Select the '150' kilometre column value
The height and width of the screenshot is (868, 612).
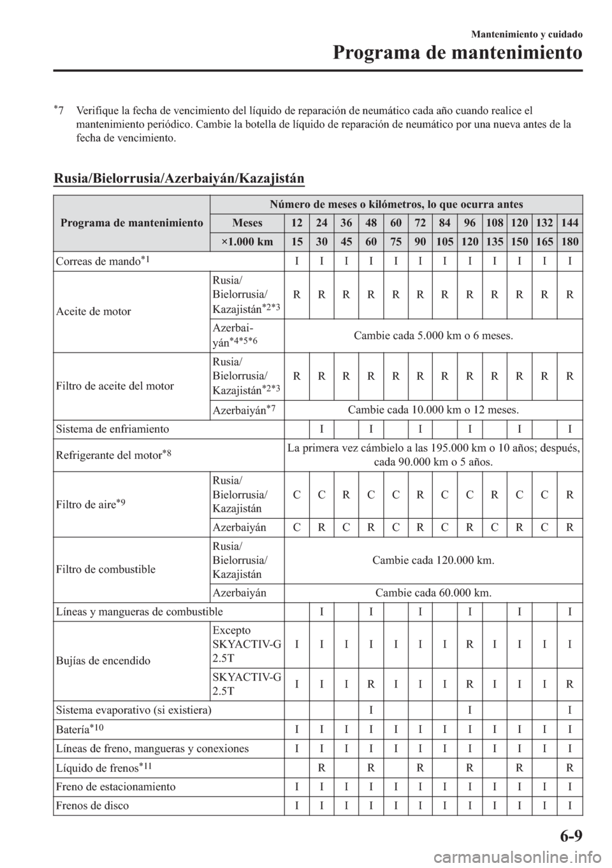click(520, 242)
